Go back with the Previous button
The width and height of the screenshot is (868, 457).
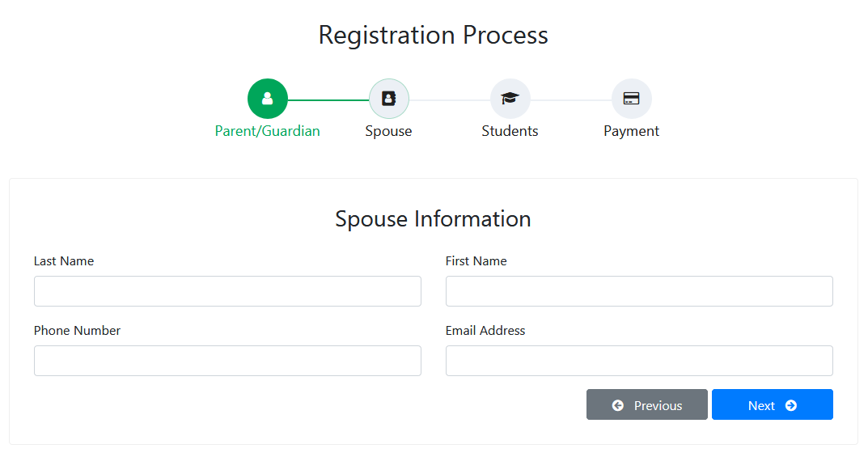[x=646, y=404]
